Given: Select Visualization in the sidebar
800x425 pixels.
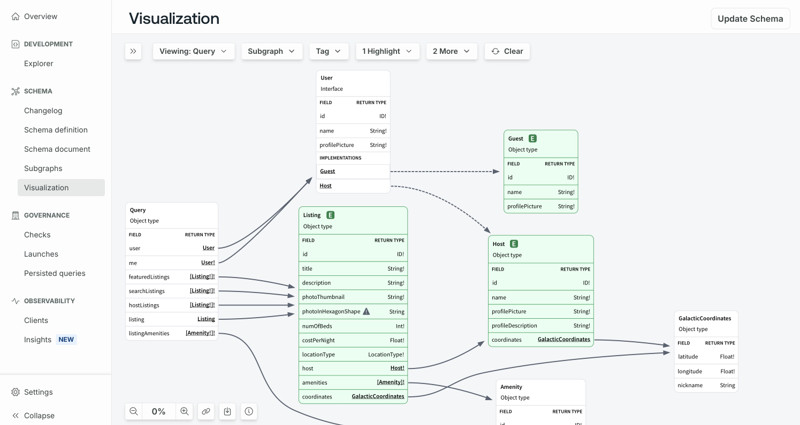Looking at the screenshot, I should 61,188.
